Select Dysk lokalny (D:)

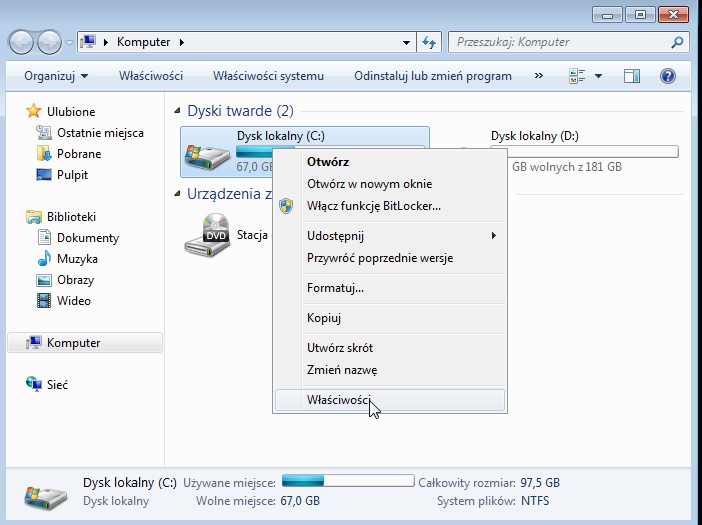pyautogui.click(x=535, y=136)
